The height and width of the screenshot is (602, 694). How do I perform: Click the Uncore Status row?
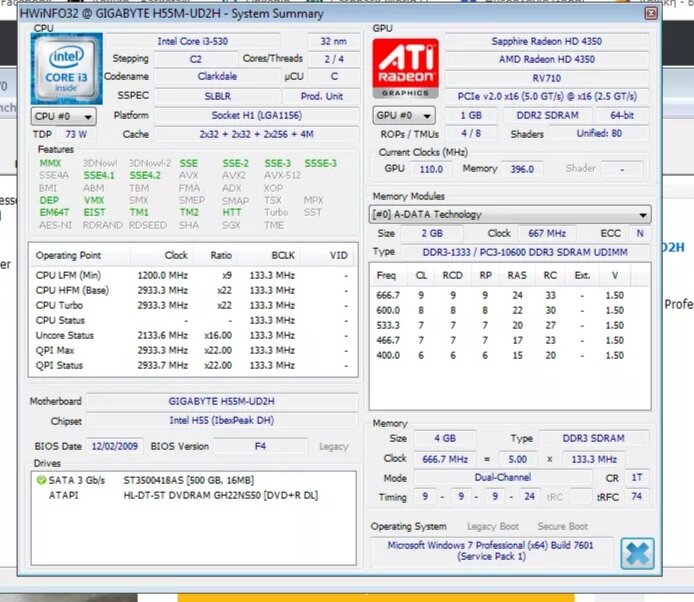click(x=193, y=336)
